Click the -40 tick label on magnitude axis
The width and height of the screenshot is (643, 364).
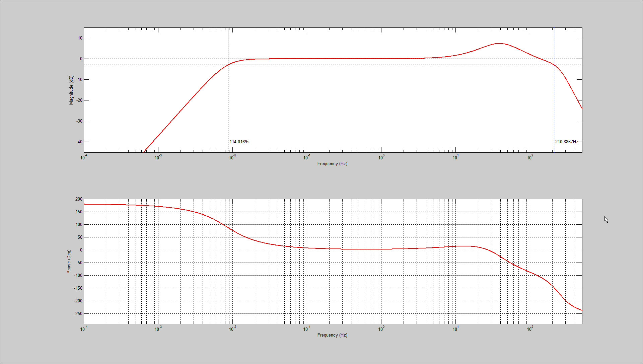[x=79, y=142]
